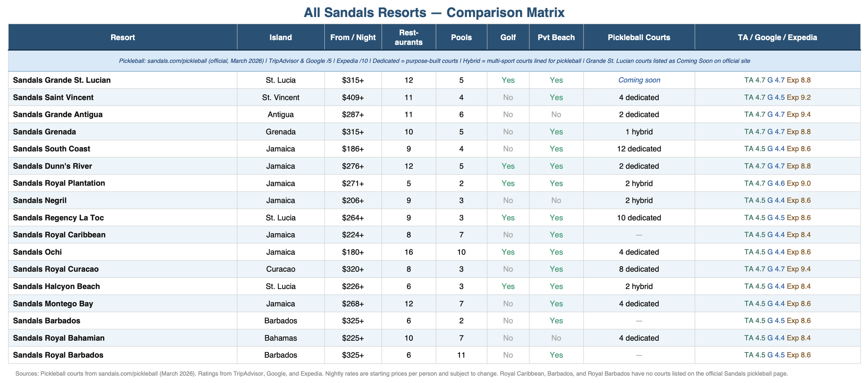The width and height of the screenshot is (868, 383).
Task: Click the From / Night column header
Action: (x=353, y=37)
